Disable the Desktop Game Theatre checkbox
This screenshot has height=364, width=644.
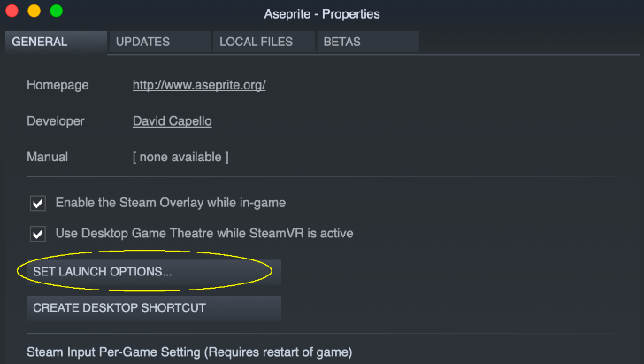pos(38,234)
